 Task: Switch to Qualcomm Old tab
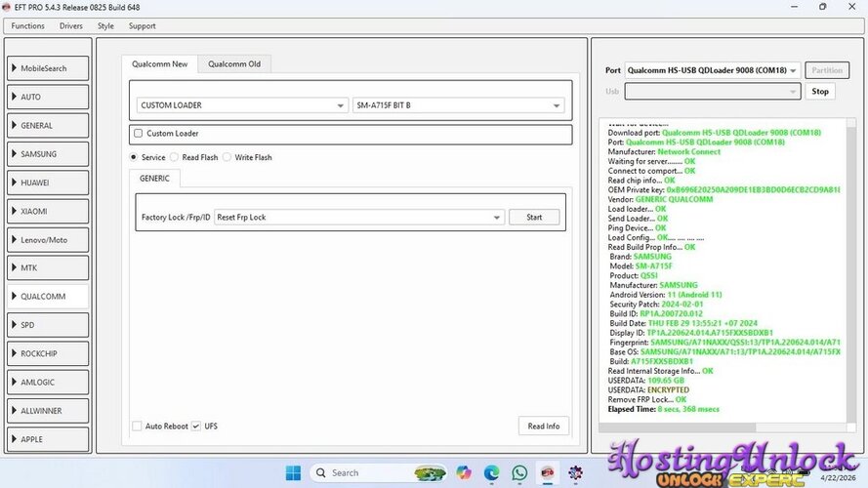234,64
